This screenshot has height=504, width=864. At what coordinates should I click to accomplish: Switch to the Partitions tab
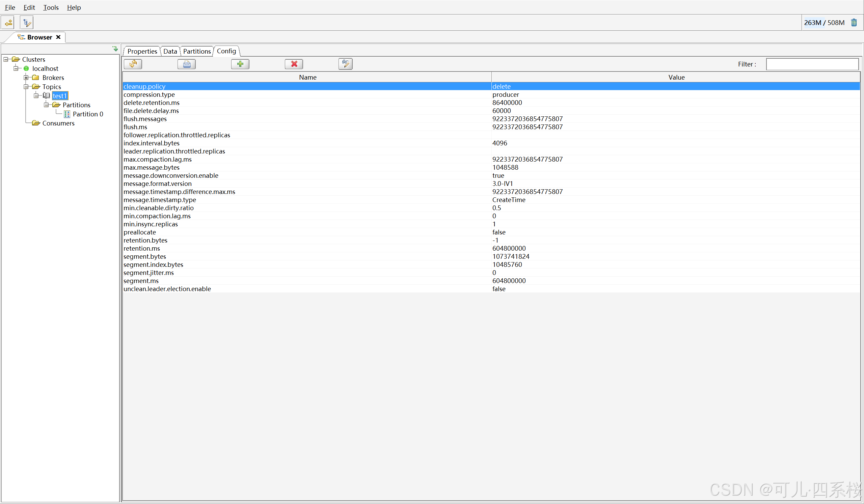pos(197,51)
